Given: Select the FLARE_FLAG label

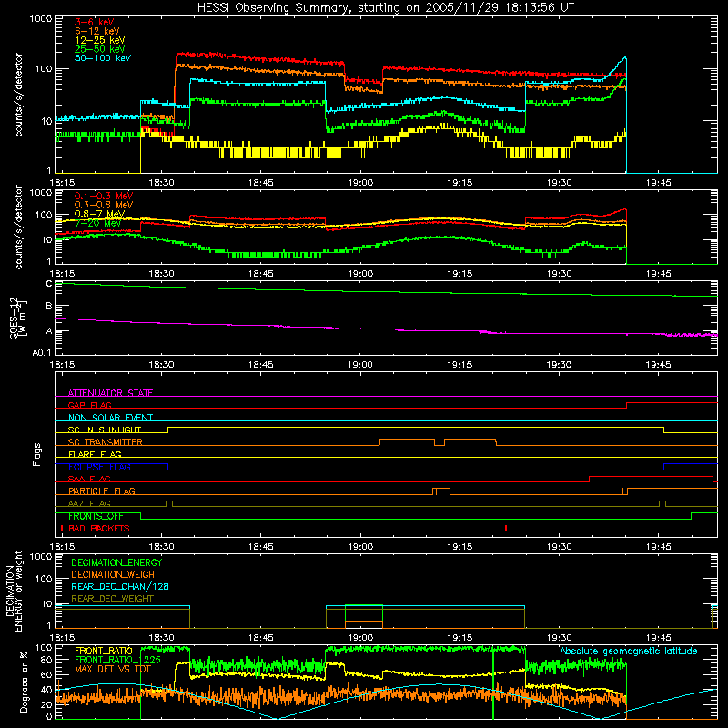Looking at the screenshot, I should coord(95,454).
